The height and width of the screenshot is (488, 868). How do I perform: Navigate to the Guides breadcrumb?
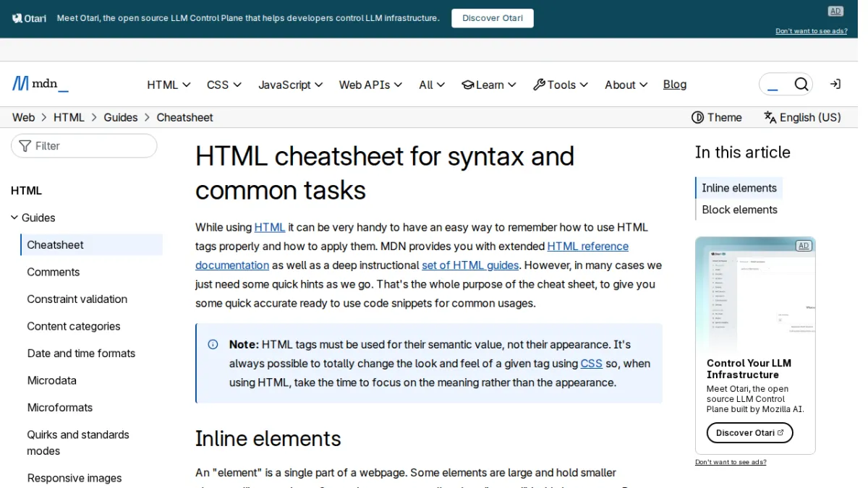pos(120,117)
